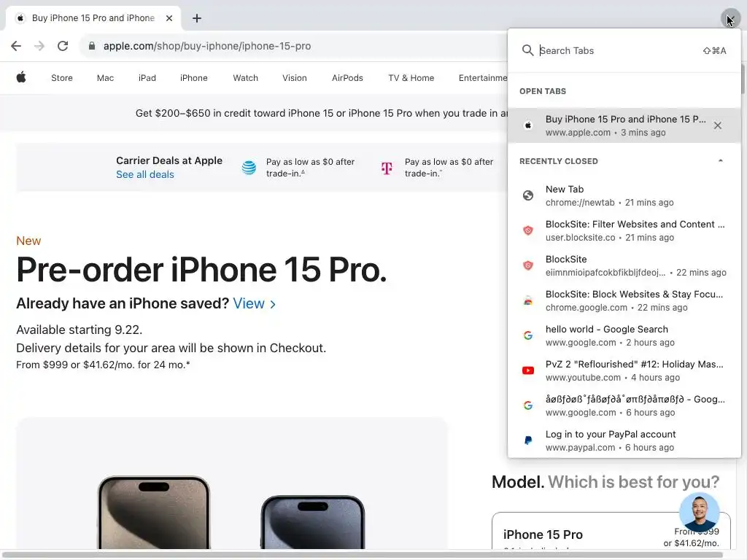The height and width of the screenshot is (560, 747).
Task: Reopen hello world - Google Search entry
Action: pos(624,335)
